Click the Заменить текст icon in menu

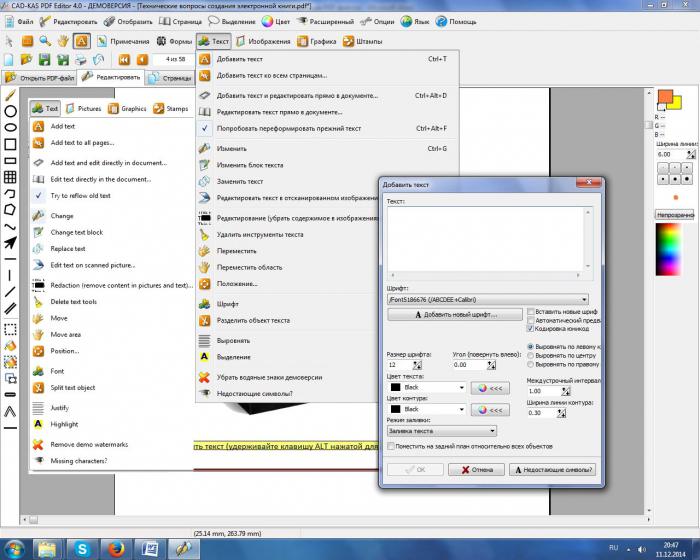point(204,181)
